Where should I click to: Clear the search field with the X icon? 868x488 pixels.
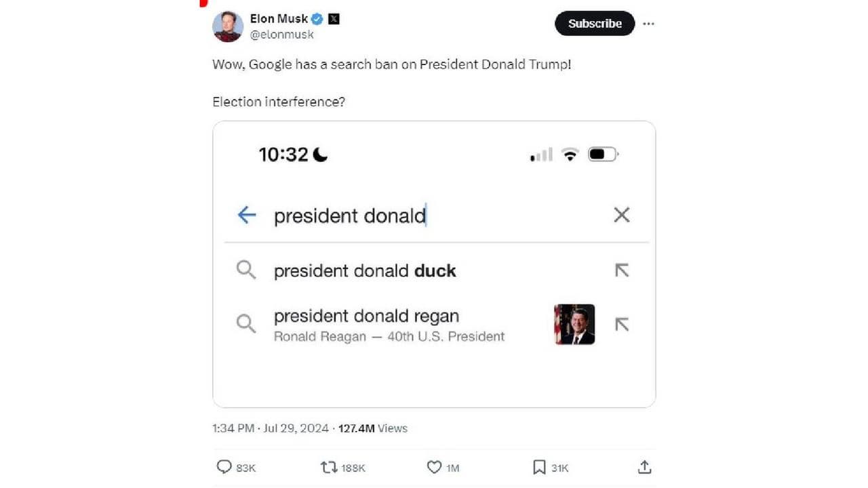pos(621,215)
